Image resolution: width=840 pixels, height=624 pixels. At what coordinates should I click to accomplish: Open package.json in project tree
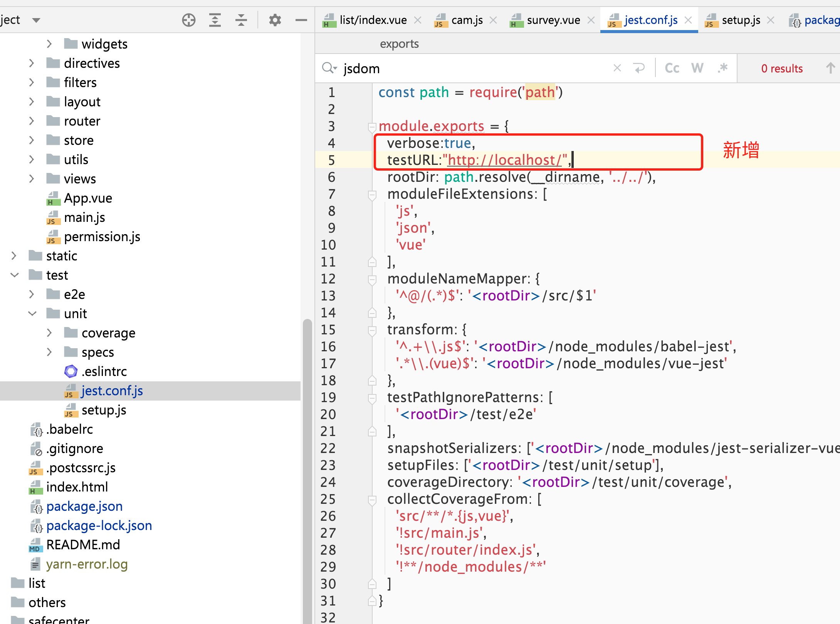point(84,506)
